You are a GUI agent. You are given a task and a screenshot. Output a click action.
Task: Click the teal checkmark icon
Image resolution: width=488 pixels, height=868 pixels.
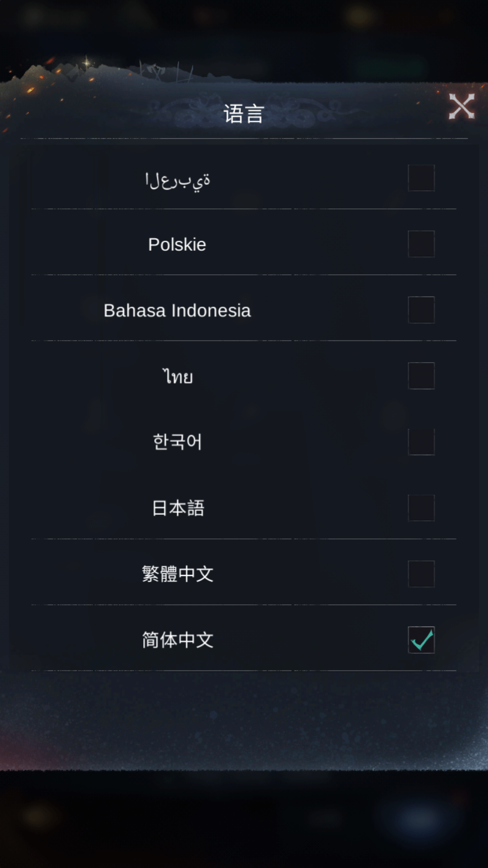(x=422, y=639)
